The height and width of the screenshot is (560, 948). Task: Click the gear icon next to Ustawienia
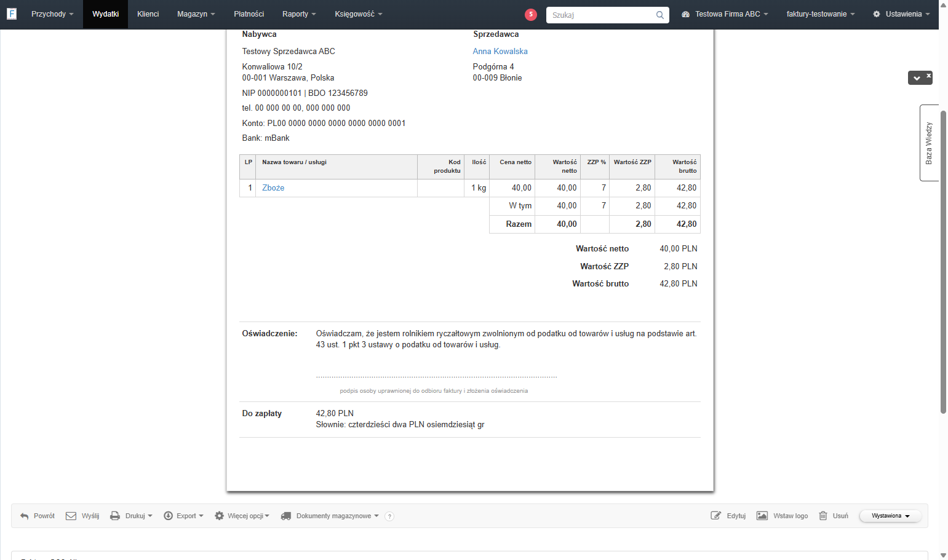[877, 14]
